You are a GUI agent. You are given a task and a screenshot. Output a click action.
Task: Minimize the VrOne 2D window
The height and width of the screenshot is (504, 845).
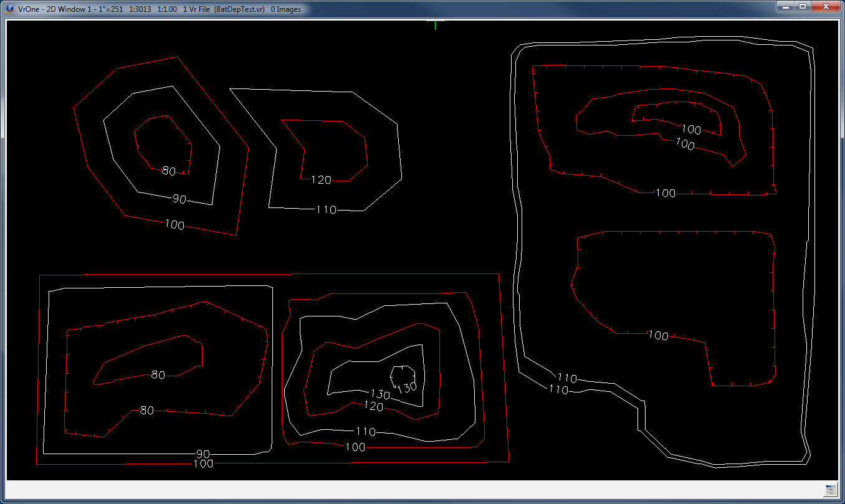pos(786,7)
